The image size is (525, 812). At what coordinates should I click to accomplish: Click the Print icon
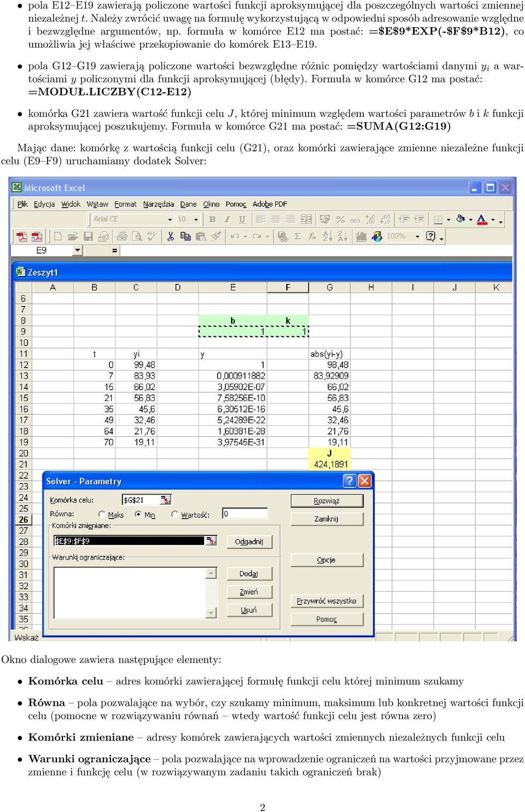coord(122,236)
